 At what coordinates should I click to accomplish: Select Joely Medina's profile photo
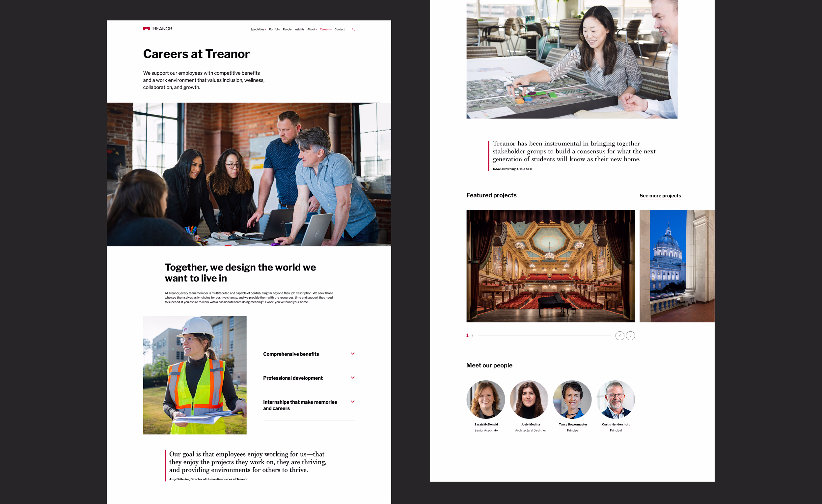pos(530,399)
